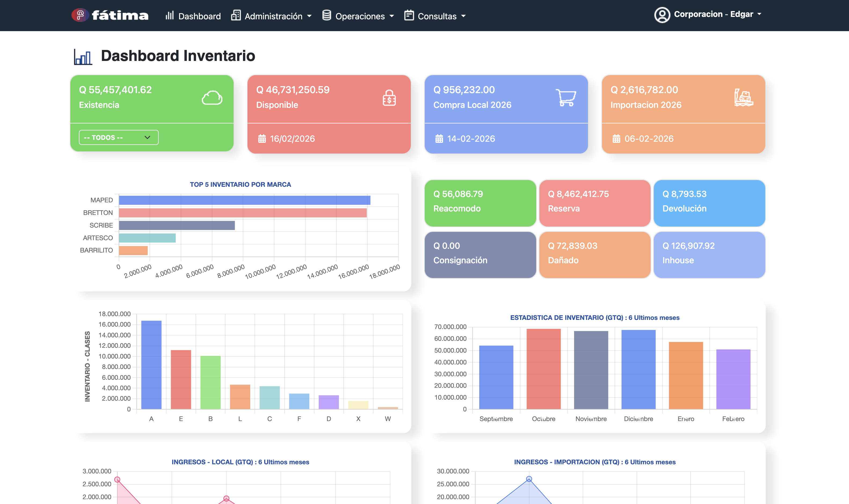Click the Administración building icon
This screenshot has width=849, height=504.
pyautogui.click(x=236, y=16)
